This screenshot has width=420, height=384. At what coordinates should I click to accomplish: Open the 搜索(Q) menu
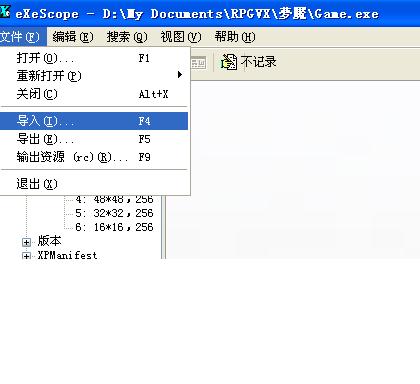coord(127,37)
